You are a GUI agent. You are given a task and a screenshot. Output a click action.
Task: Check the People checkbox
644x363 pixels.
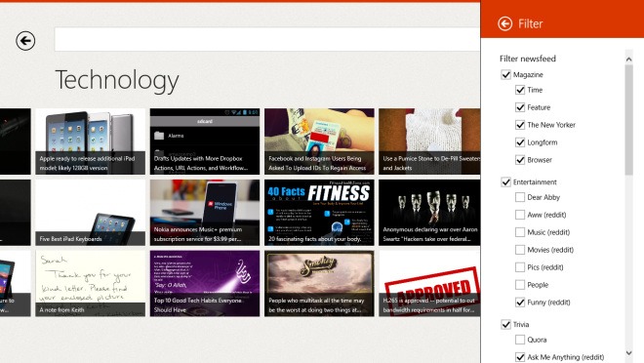click(x=520, y=285)
